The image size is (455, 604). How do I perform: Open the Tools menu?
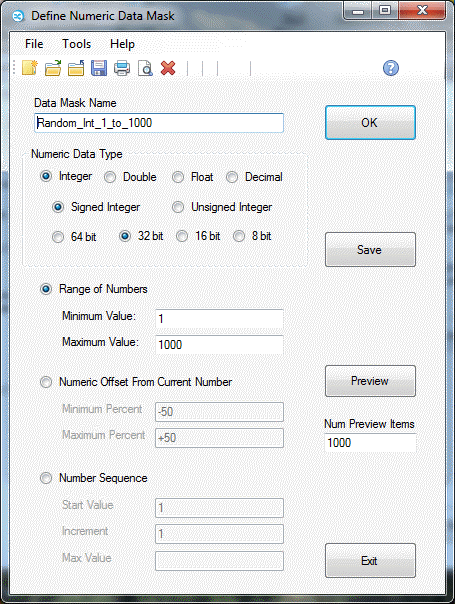[x=77, y=44]
